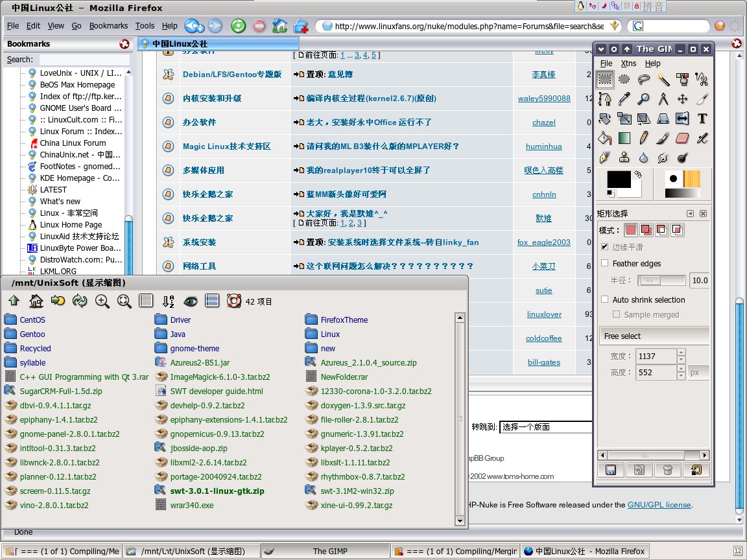
Task: Open the 选择一个版面 forum jump dropdown
Action: point(546,426)
